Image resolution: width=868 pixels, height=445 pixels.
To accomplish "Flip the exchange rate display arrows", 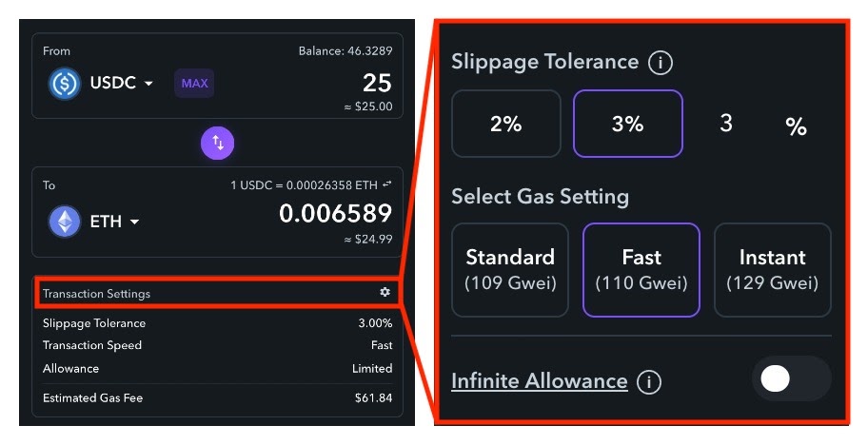I will pyautogui.click(x=387, y=184).
